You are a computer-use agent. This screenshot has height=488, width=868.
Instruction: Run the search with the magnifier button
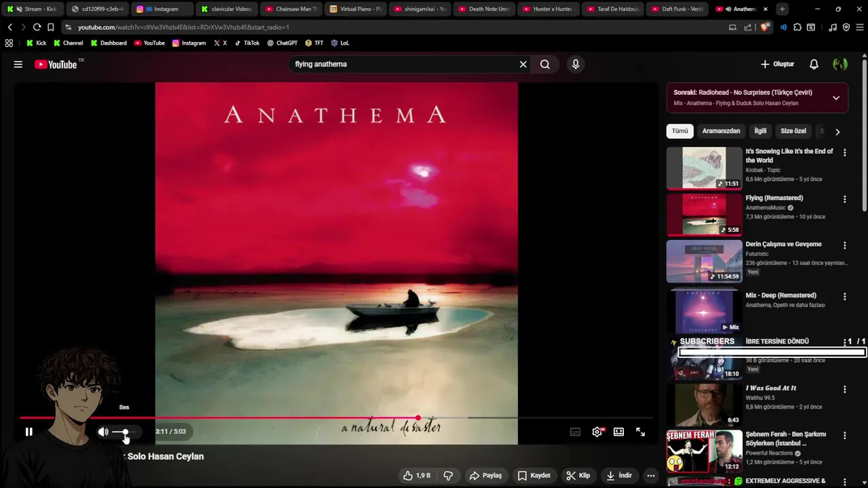(545, 64)
